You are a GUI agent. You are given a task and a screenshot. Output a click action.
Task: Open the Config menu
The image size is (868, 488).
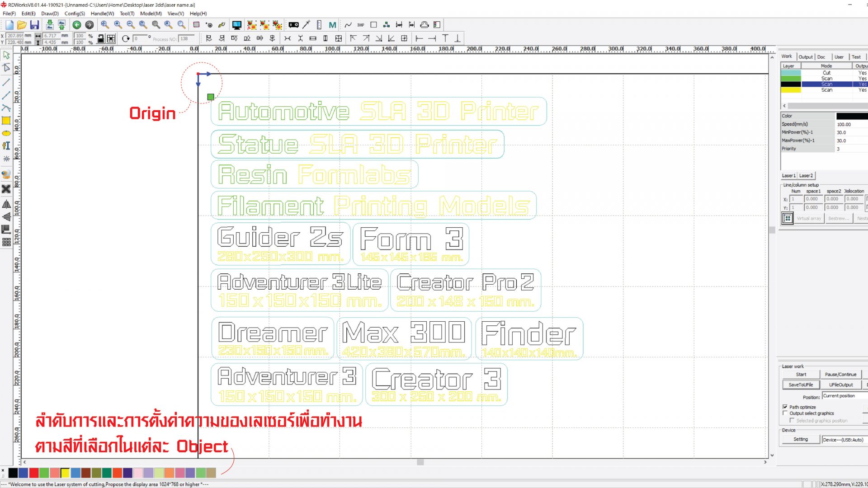(x=75, y=14)
